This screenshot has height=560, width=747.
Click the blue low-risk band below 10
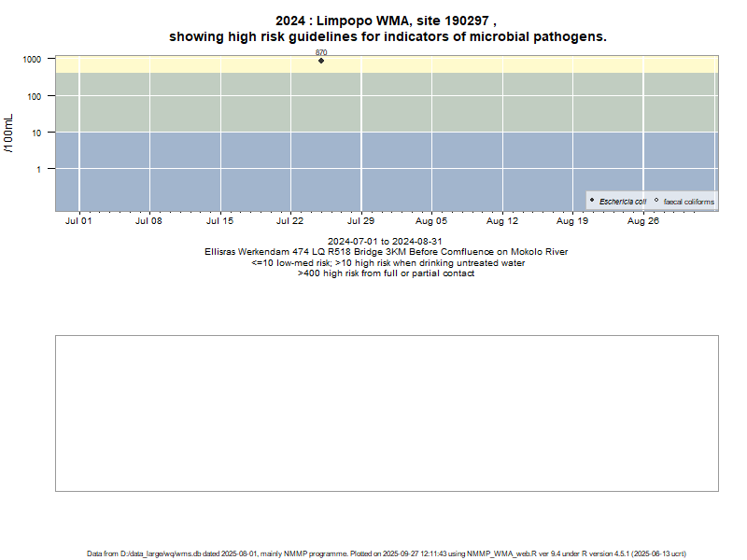373,173
